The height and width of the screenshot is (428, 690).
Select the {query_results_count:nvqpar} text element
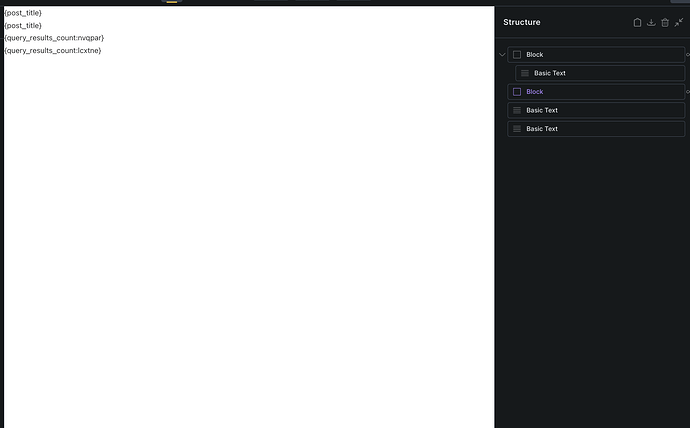(54, 38)
